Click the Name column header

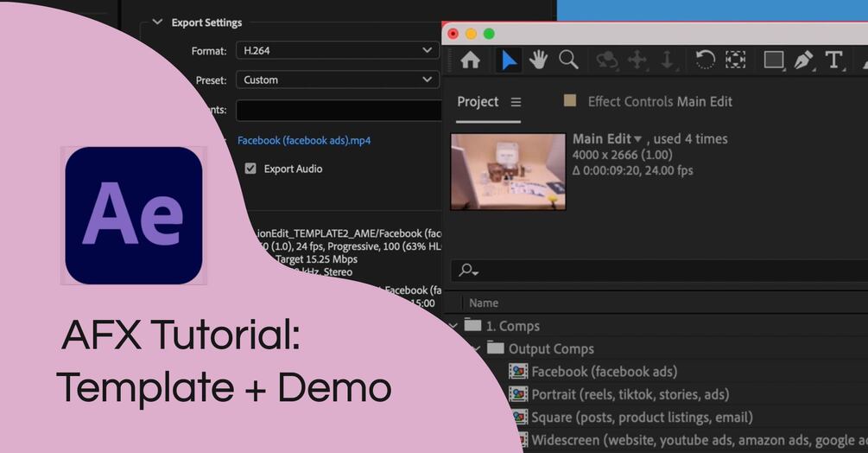(484, 303)
